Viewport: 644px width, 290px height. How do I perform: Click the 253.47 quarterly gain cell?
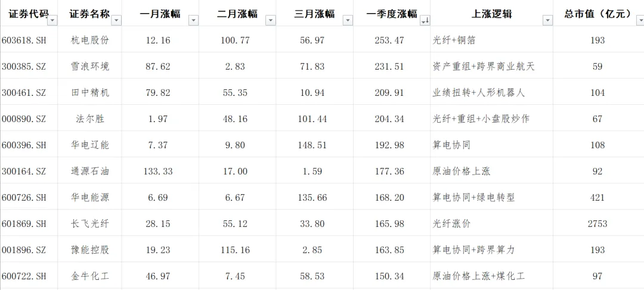[389, 40]
